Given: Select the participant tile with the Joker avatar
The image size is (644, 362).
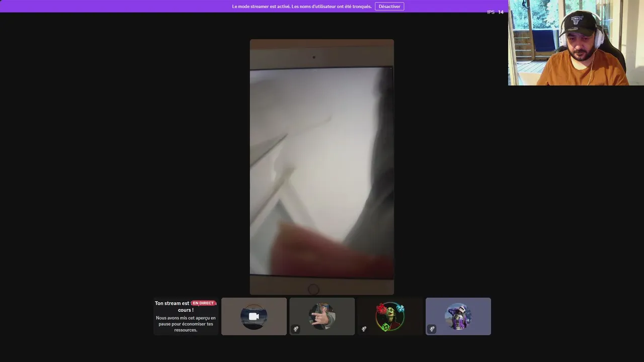Looking at the screenshot, I should point(390,316).
